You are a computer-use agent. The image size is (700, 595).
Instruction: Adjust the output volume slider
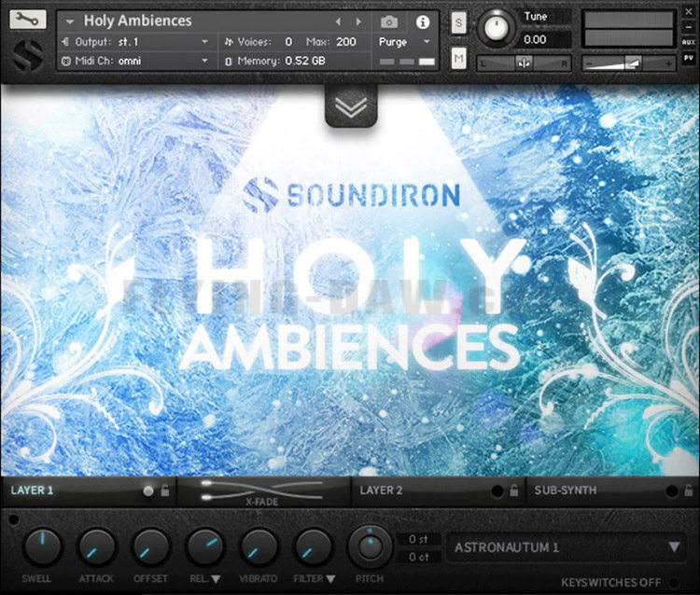click(x=628, y=63)
